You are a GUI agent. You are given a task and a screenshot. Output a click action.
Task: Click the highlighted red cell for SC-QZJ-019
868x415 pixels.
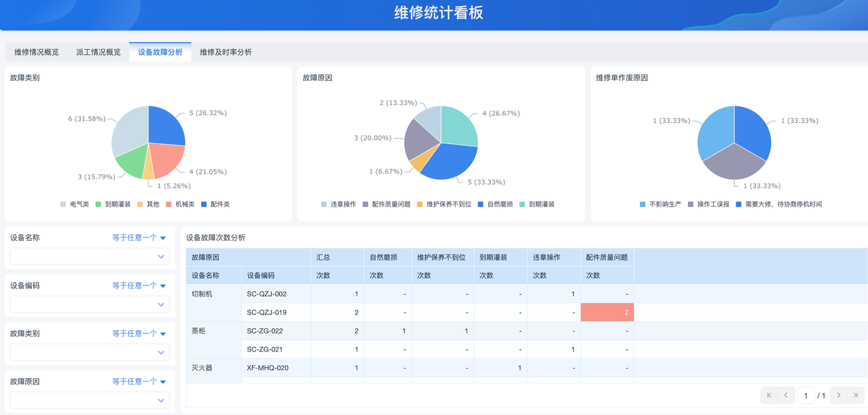(x=607, y=312)
